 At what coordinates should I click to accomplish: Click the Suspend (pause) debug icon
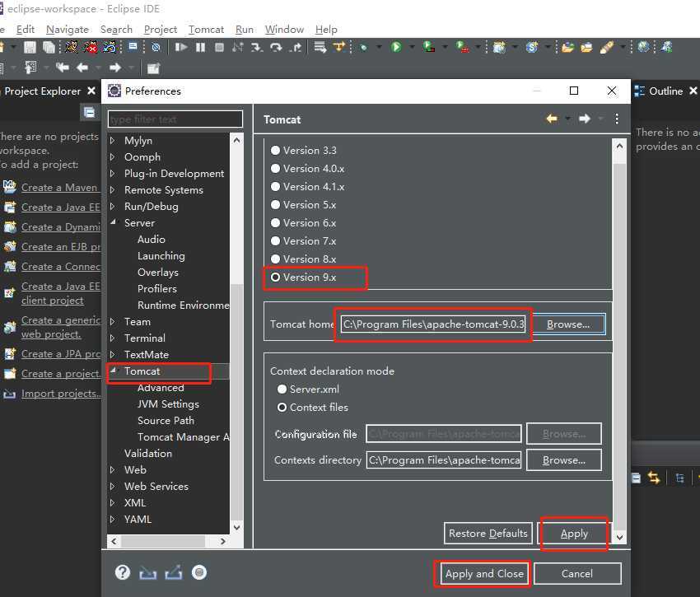point(200,47)
